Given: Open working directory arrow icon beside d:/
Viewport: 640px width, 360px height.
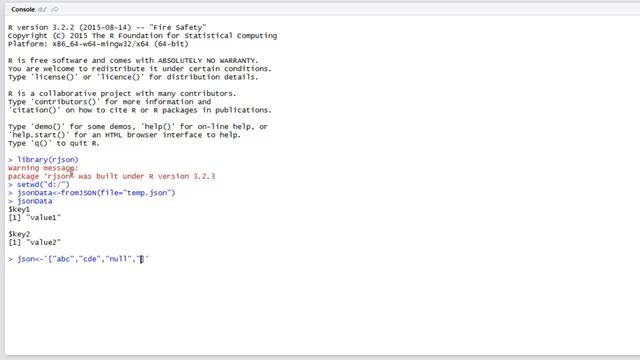Looking at the screenshot, I should coord(55,9).
